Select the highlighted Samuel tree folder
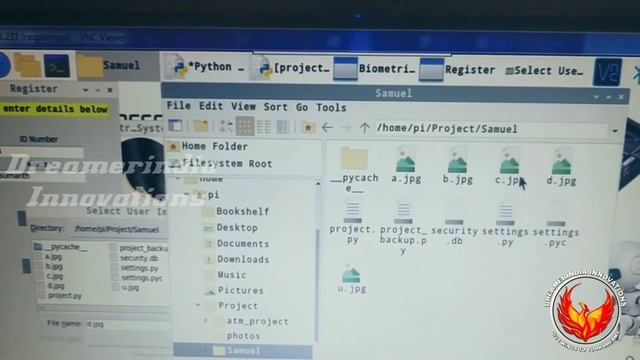This screenshot has height=360, width=640. [242, 351]
